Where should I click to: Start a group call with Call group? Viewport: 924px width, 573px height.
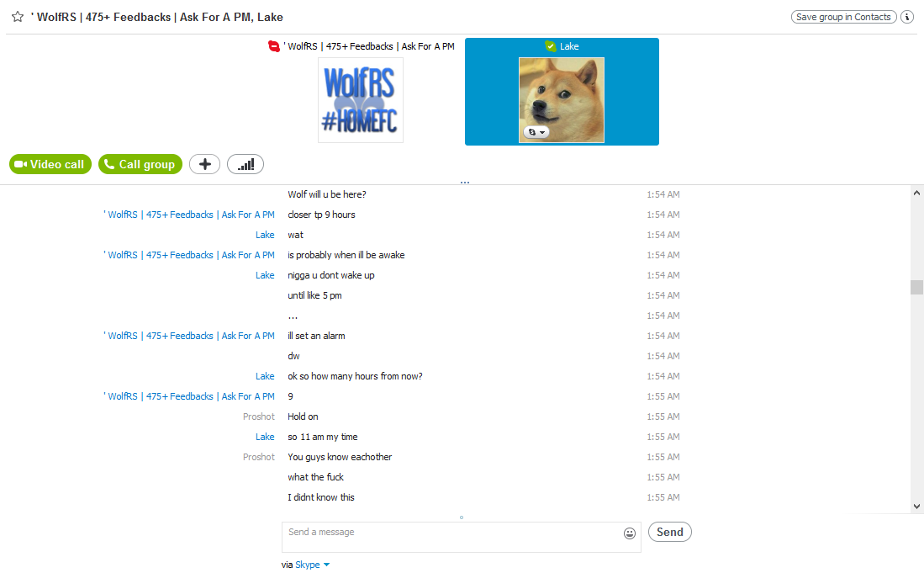click(140, 164)
